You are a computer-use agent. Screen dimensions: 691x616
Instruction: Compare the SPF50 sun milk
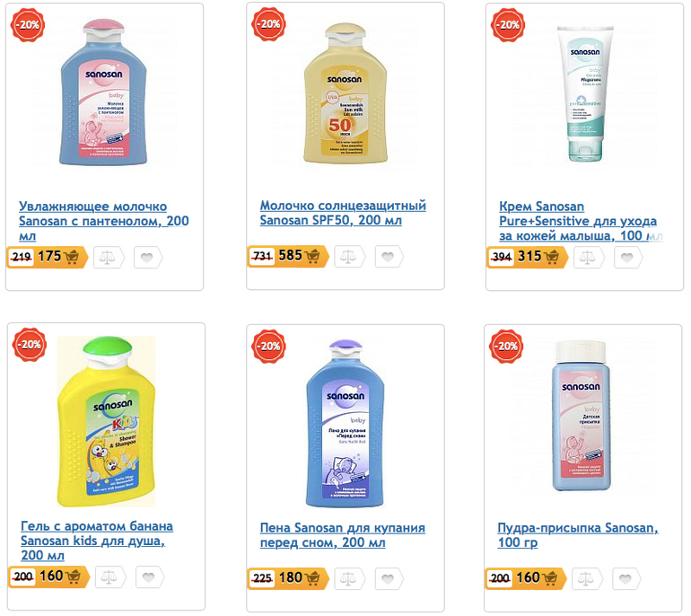(x=350, y=257)
